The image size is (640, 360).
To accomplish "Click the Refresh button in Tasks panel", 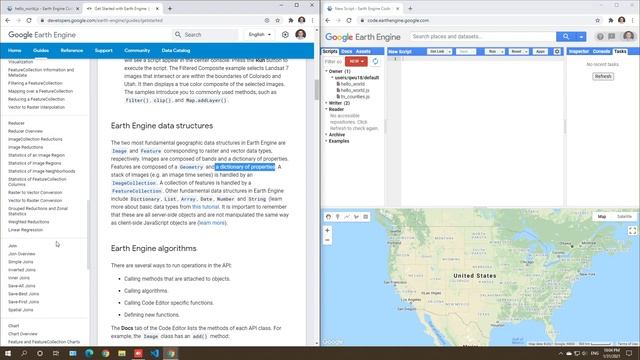I will click(603, 76).
